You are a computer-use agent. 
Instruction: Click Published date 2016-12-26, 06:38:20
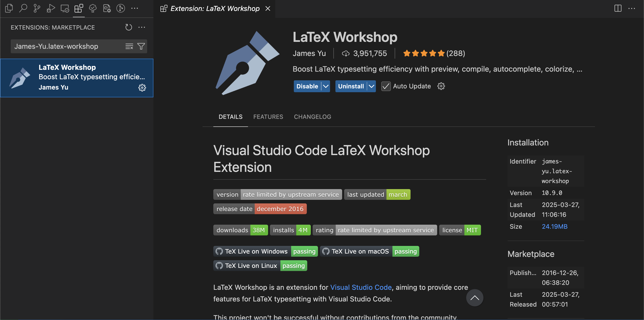coord(560,277)
